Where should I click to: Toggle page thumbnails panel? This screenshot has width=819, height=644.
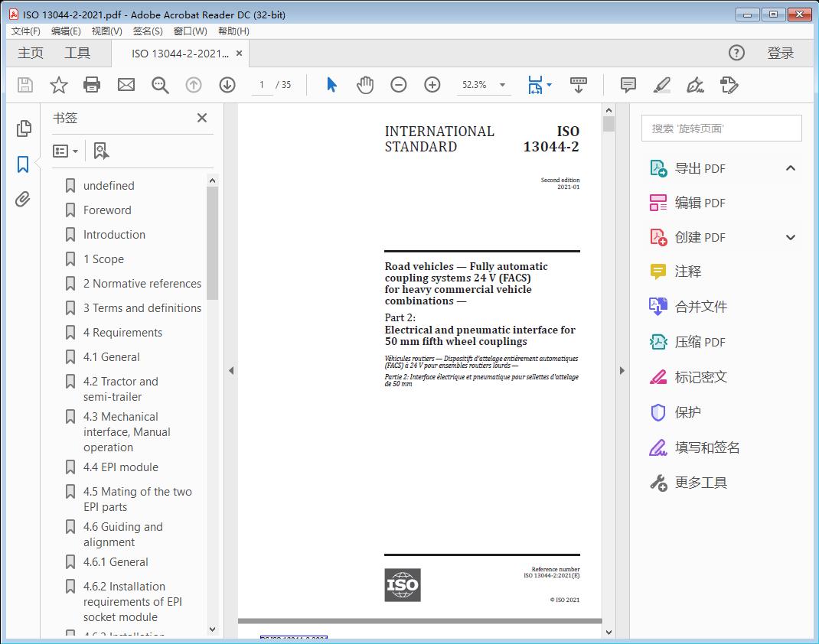tap(23, 128)
